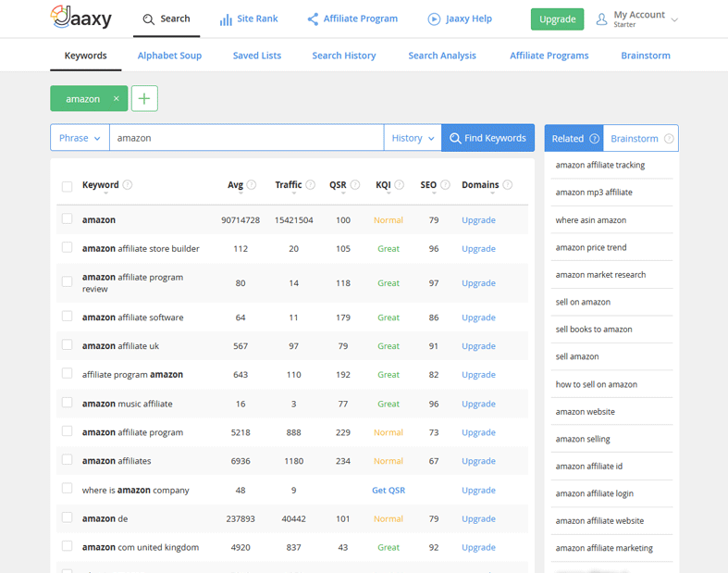This screenshot has width=728, height=573.
Task: Click the help icon on Brainstorm panel tab
Action: pos(669,139)
